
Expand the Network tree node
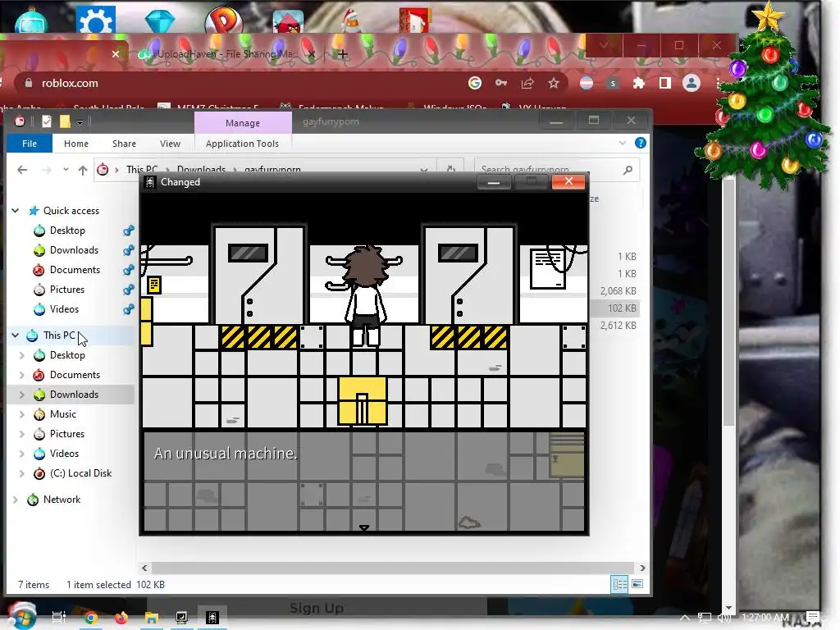16,500
